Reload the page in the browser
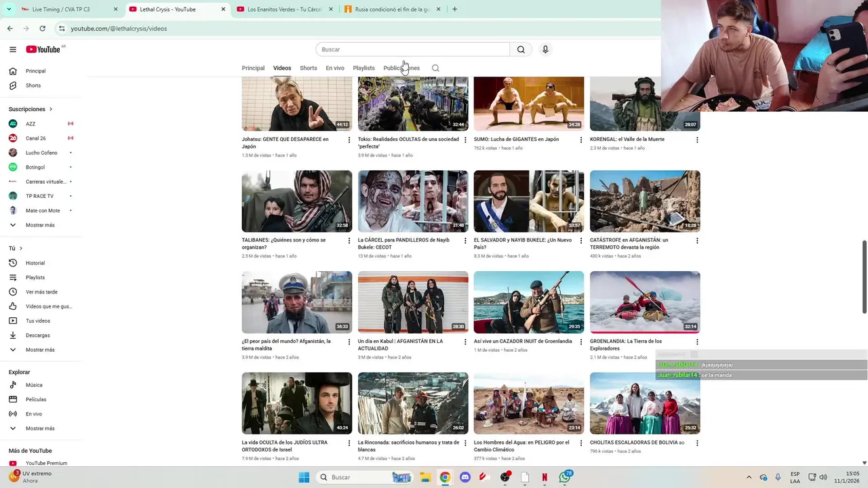The height and width of the screenshot is (488, 868). click(x=42, y=28)
